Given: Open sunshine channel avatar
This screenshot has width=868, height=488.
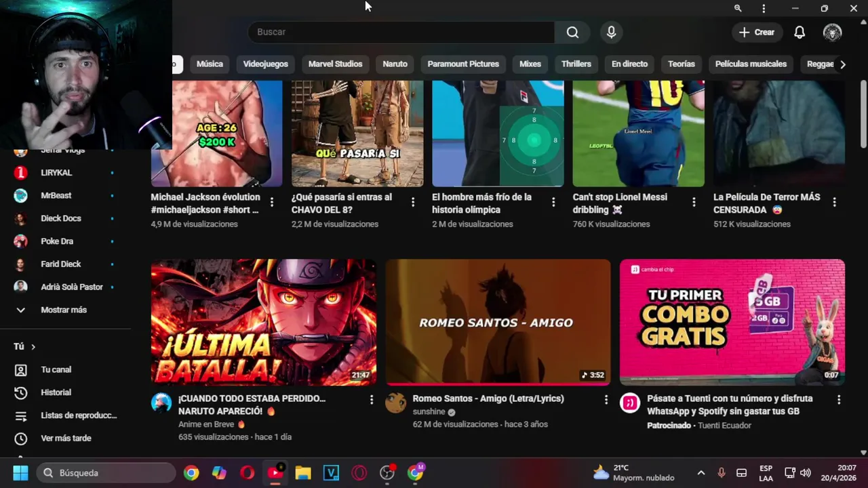Looking at the screenshot, I should 395,403.
